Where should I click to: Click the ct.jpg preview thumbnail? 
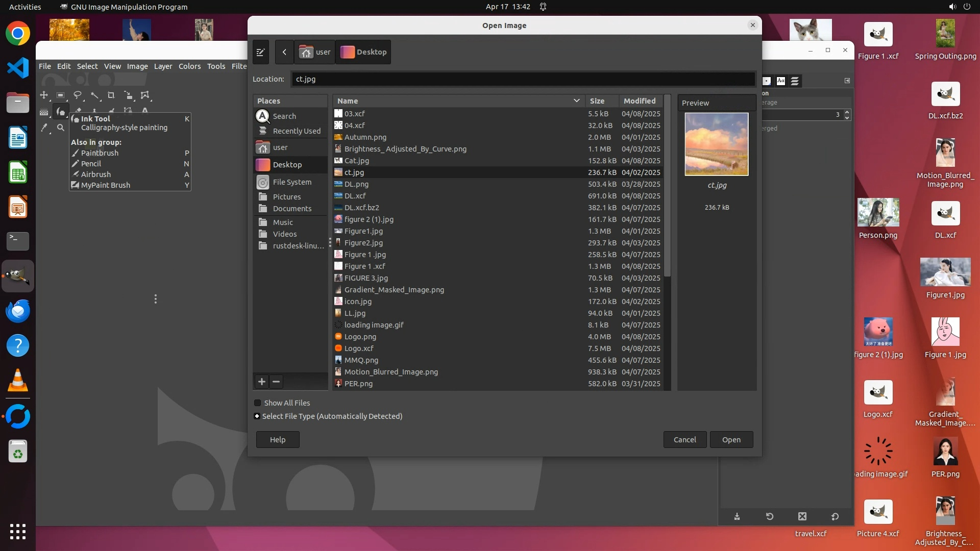(x=717, y=144)
